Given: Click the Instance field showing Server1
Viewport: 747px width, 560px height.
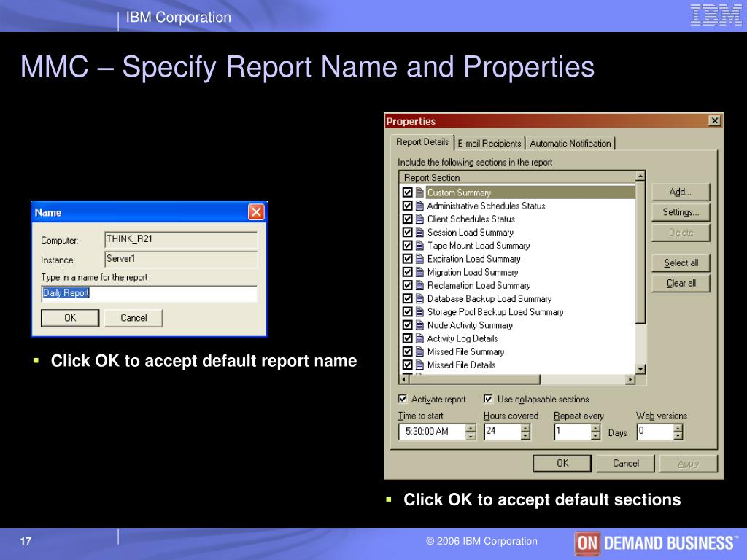Looking at the screenshot, I should [x=181, y=259].
